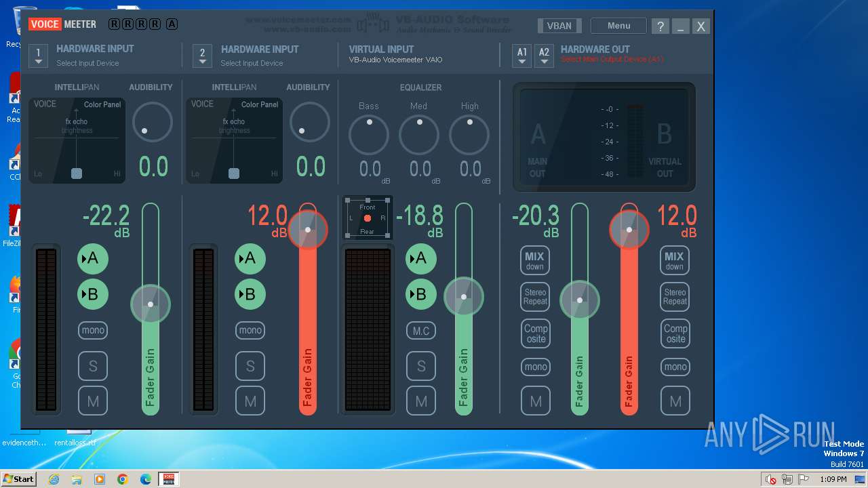This screenshot has width=868, height=488.
Task: Toggle MIX down on virtual out B
Action: 675,260
